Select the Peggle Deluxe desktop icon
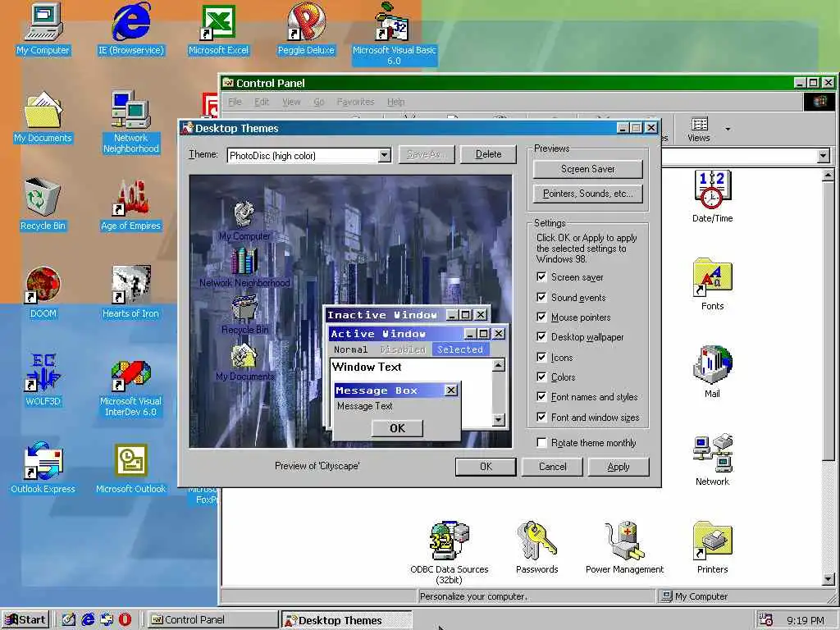Viewport: 840px width, 630px height. pyautogui.click(x=306, y=29)
